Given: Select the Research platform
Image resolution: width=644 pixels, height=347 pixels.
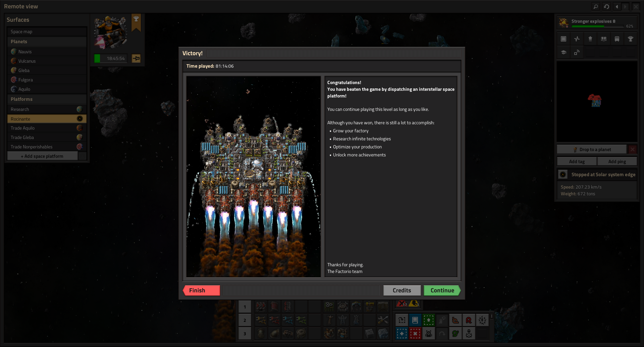Looking at the screenshot, I should point(47,109).
